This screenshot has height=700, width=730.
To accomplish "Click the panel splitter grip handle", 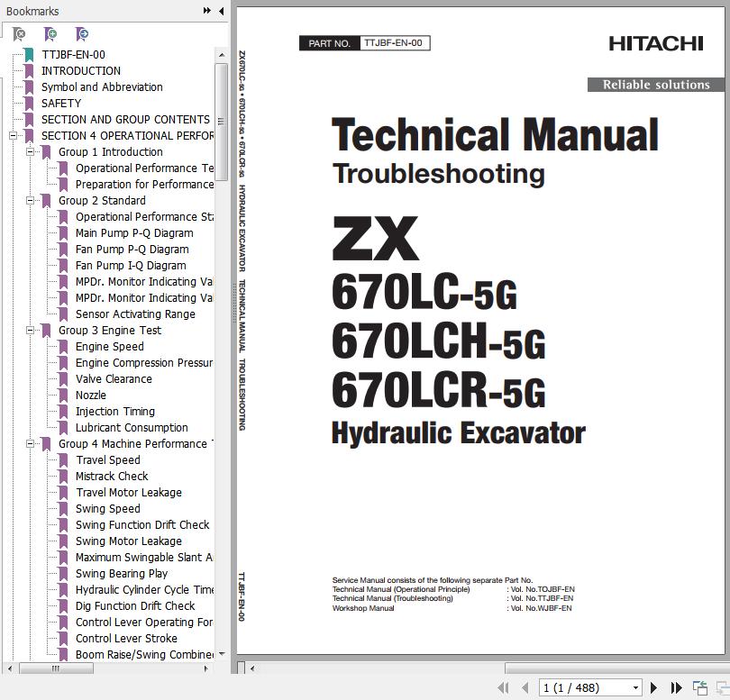I will click(x=233, y=303).
